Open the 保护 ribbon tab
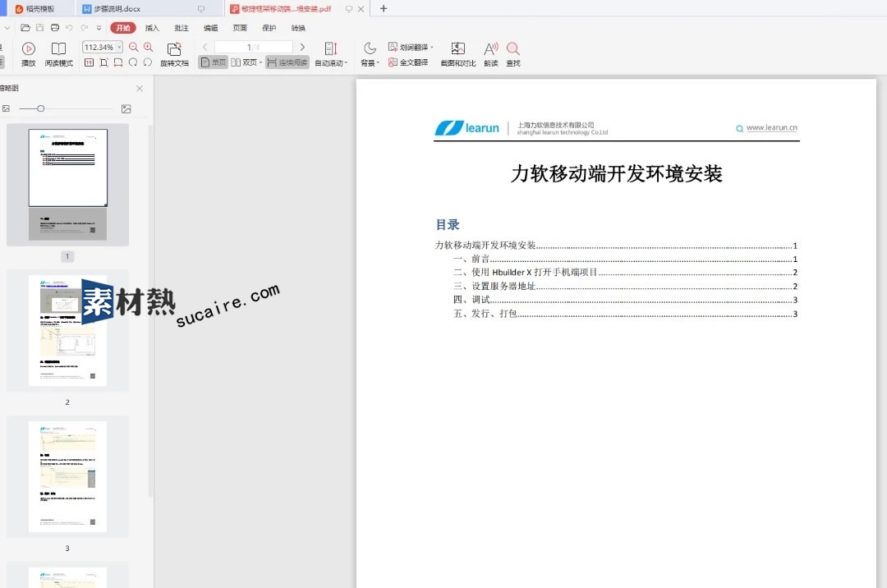This screenshot has width=887, height=588. click(269, 28)
